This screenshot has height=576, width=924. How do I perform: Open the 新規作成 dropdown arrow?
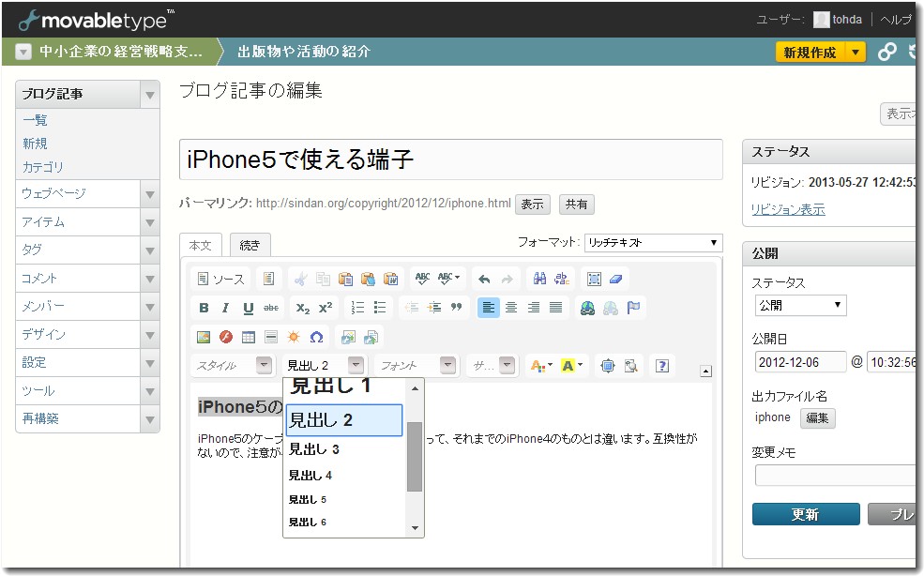pos(856,53)
